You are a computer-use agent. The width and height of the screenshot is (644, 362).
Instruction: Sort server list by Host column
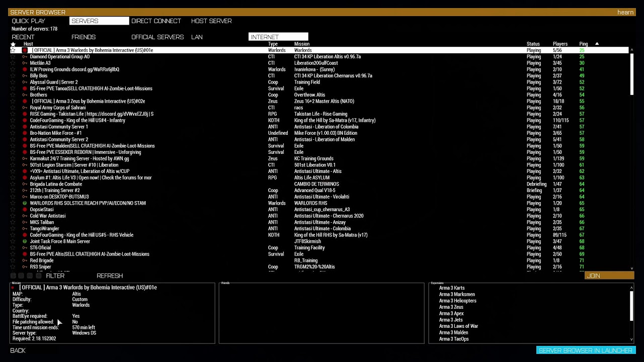[28, 44]
